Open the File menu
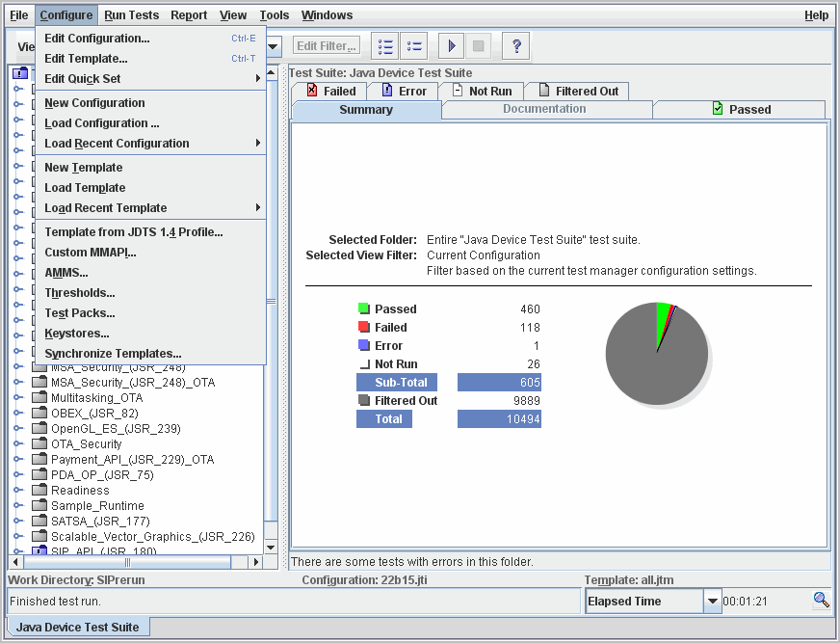The image size is (840, 643). [18, 15]
